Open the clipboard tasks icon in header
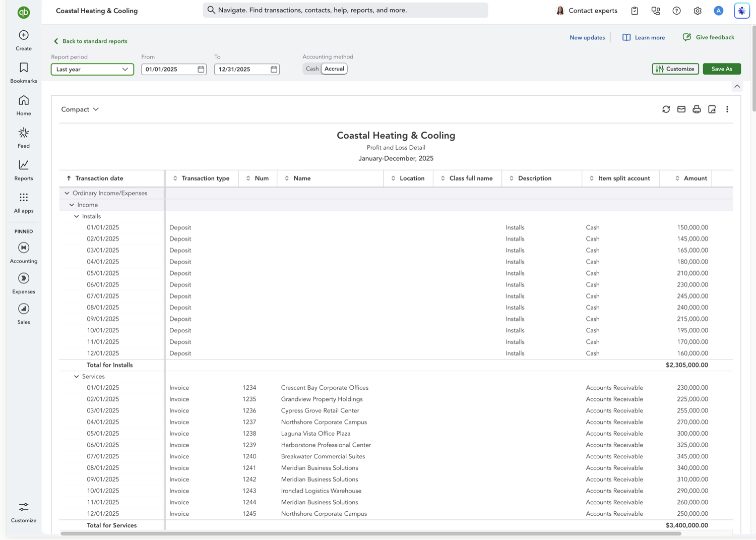The height and width of the screenshot is (540, 756). 635,11
